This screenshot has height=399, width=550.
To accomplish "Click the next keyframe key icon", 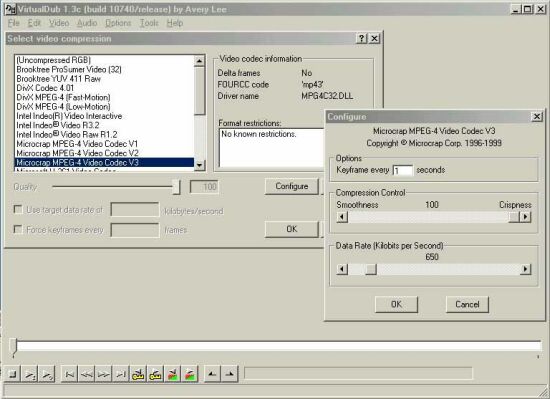I will [x=155, y=374].
